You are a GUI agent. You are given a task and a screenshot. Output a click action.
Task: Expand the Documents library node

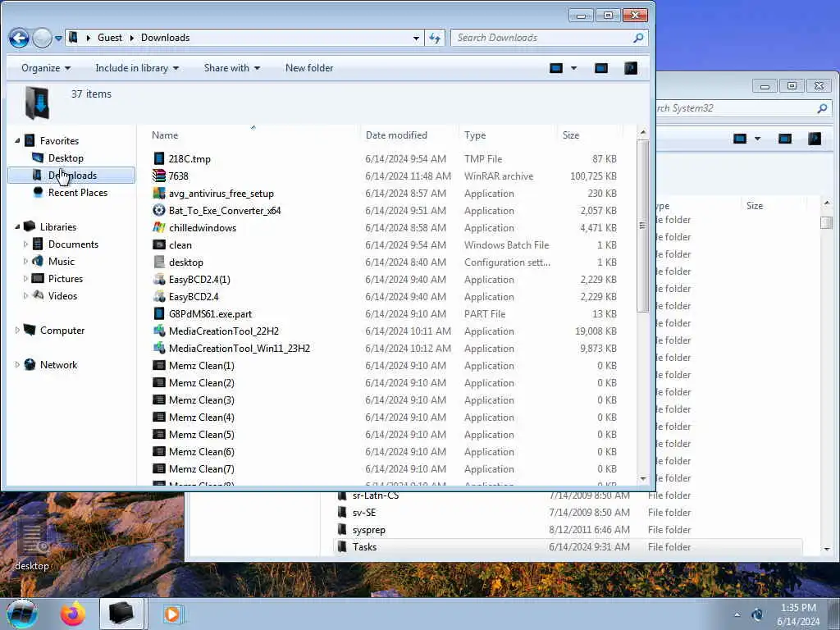click(25, 244)
